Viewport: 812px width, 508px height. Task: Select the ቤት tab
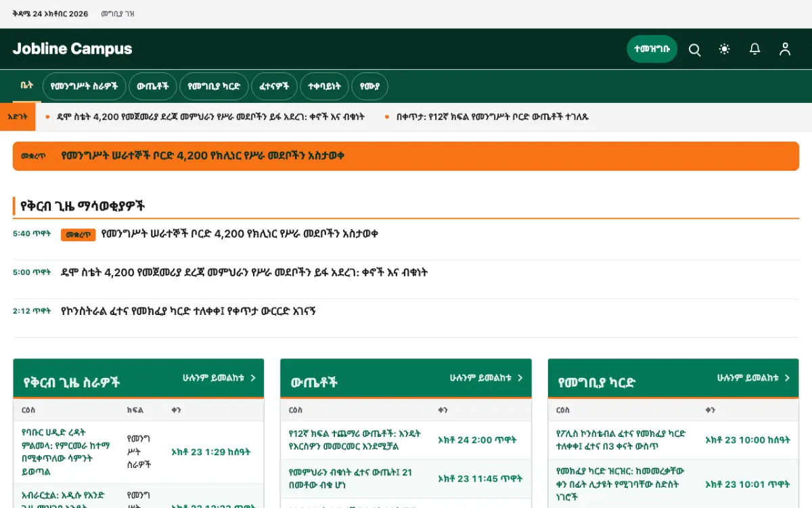coord(27,86)
